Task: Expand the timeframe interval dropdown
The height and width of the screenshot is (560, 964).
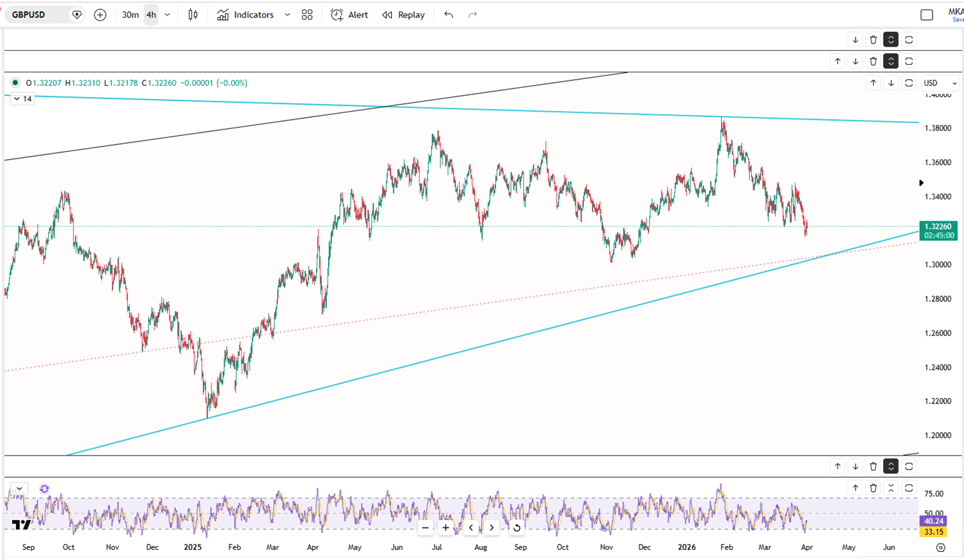Action: (167, 15)
